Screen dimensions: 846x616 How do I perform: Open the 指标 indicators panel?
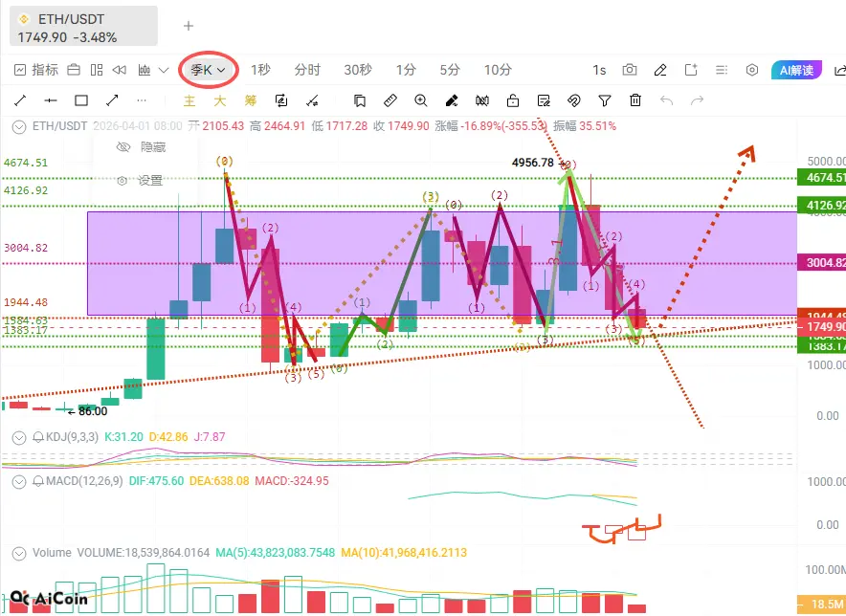(x=36, y=70)
